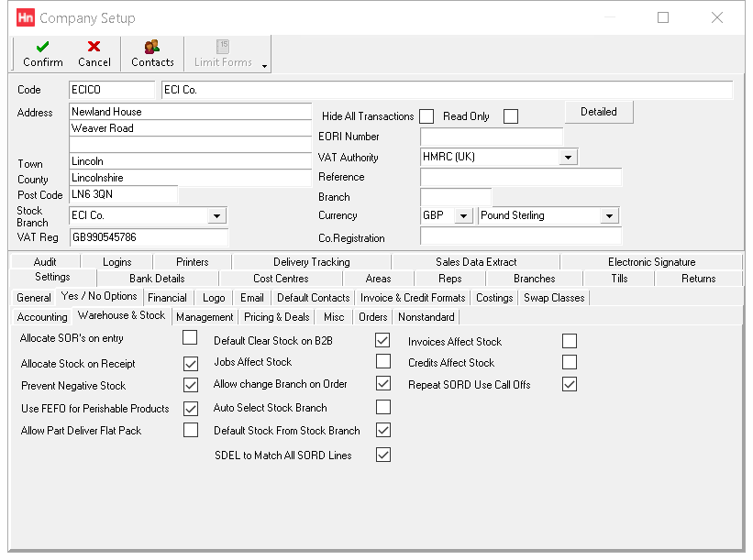Screen dimensions: 753x560
Task: Toggle Allow change Branch on Order
Action: click(383, 383)
